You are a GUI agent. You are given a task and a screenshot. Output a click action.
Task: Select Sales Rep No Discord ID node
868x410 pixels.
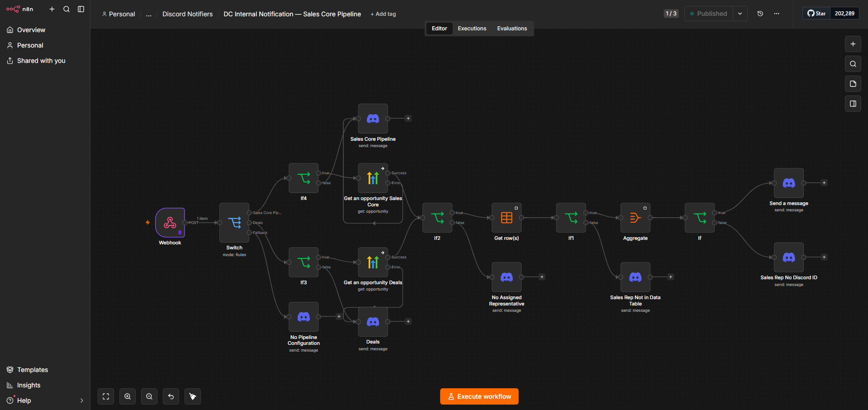789,257
